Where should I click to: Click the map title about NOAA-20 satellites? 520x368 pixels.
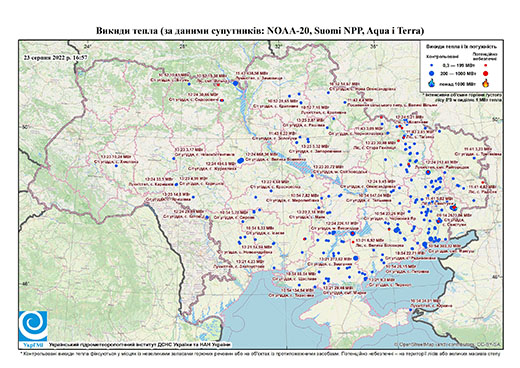click(x=260, y=31)
